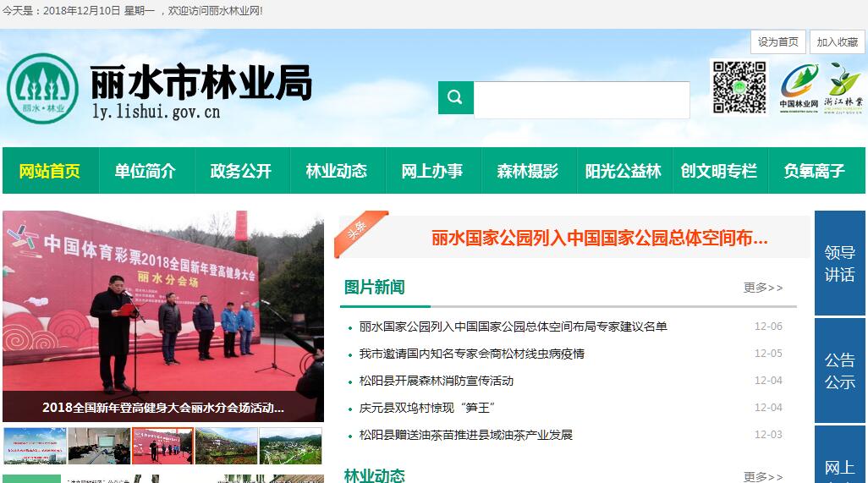This screenshot has width=868, height=483.
Task: Click the Lishui Forestry round logo
Action: [x=42, y=89]
